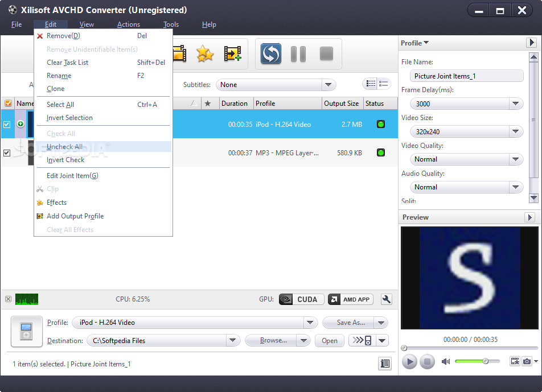This screenshot has width=542, height=392.
Task: Open the device output arrow dropdown
Action: (x=382, y=341)
